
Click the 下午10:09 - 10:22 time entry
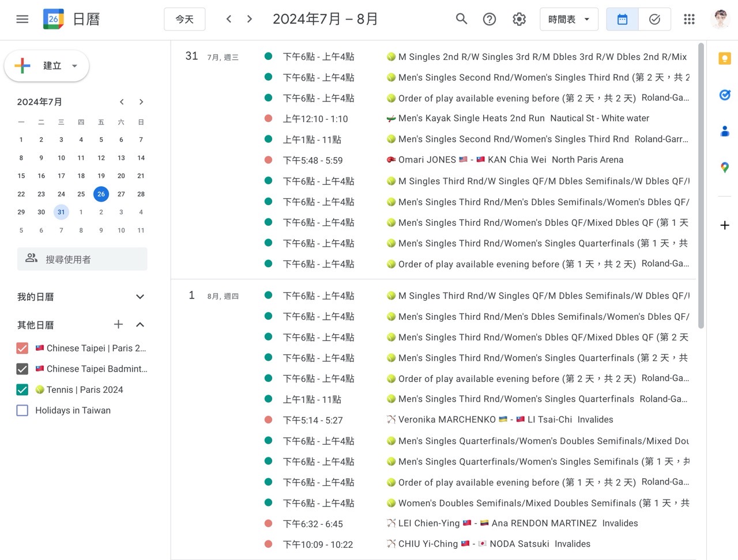pyautogui.click(x=318, y=544)
